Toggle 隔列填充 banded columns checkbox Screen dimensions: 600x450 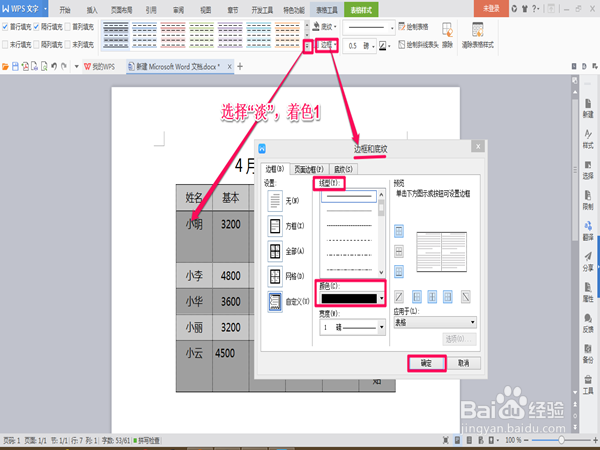[x=36, y=45]
